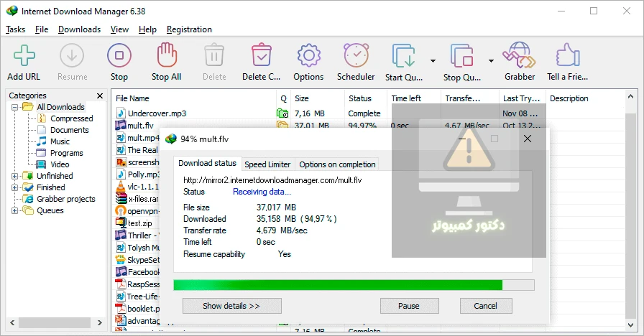Image resolution: width=644 pixels, height=336 pixels.
Task: Click the Stop All hand icon
Action: (x=166, y=55)
